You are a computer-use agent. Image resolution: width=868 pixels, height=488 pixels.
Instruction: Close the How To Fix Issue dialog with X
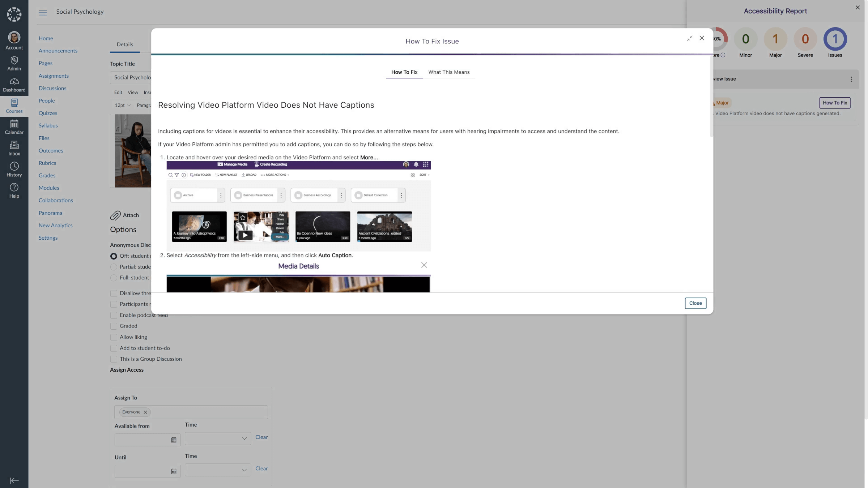(702, 38)
